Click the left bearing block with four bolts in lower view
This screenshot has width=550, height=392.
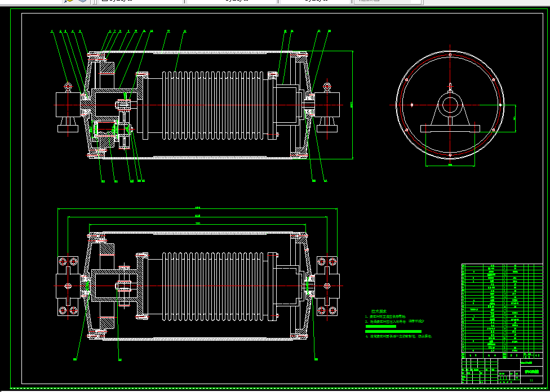(68, 286)
